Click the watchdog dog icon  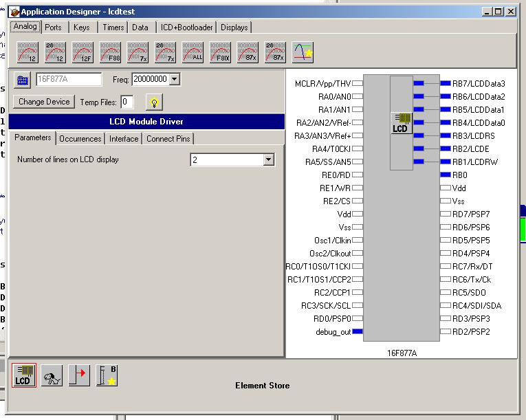[52, 375]
